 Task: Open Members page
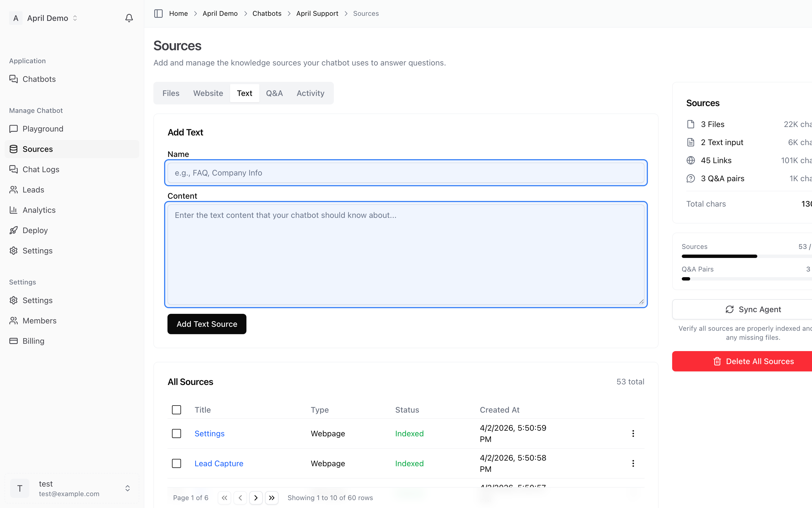(72, 321)
